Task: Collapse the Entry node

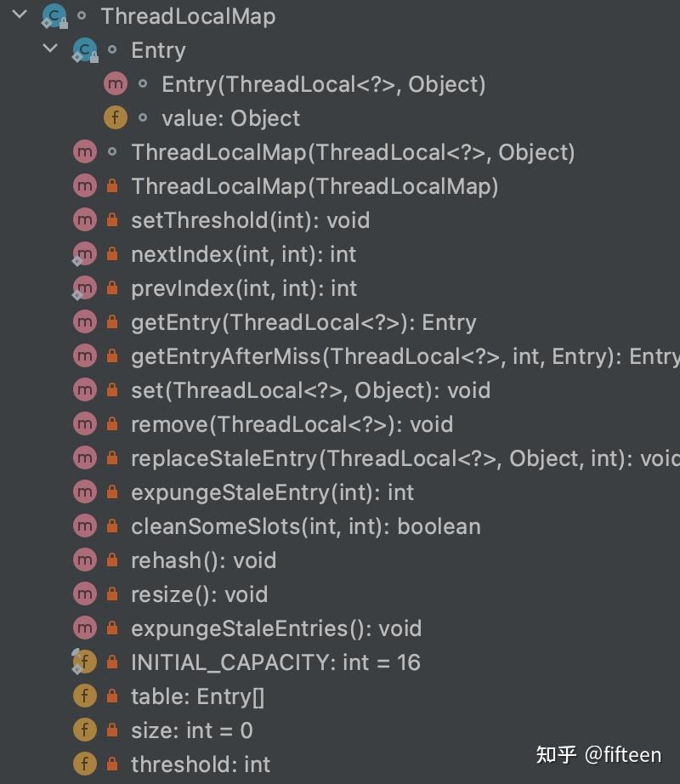Action: (x=49, y=50)
